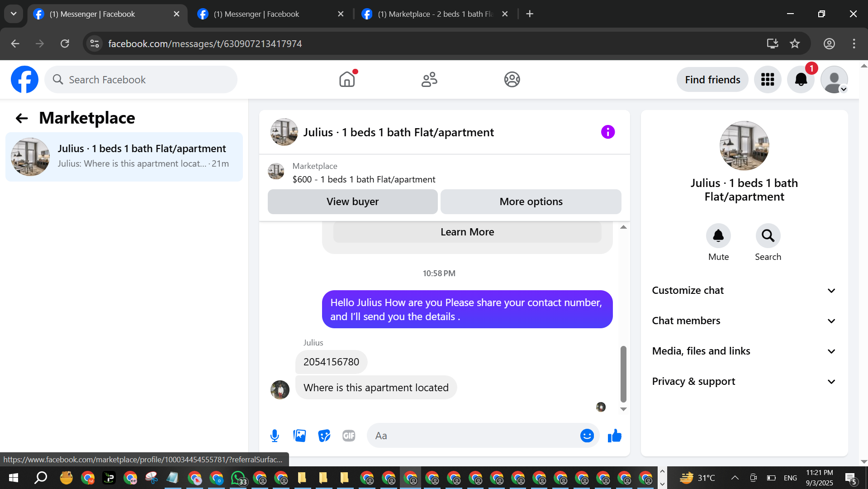Click the Find friends button
The height and width of the screenshot is (489, 868).
click(712, 80)
